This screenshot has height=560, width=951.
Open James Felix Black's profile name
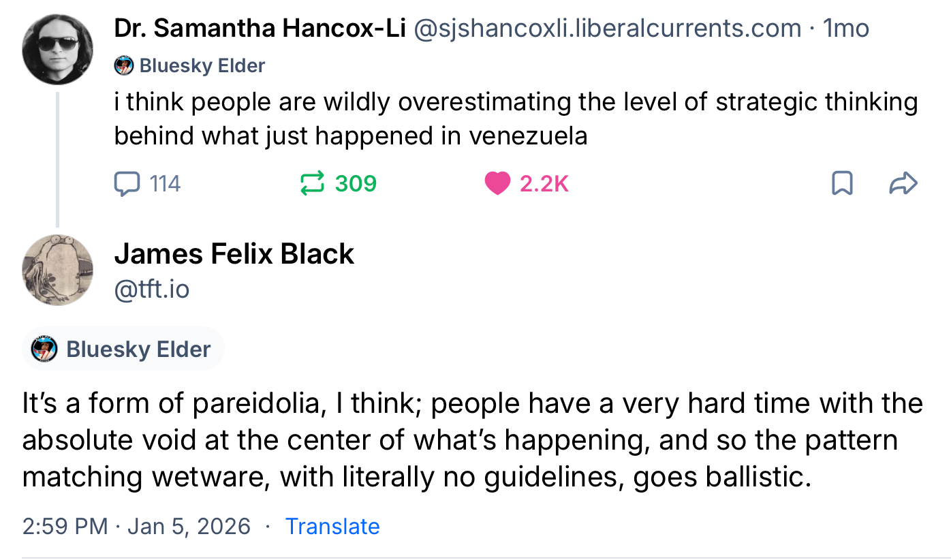[x=234, y=254]
